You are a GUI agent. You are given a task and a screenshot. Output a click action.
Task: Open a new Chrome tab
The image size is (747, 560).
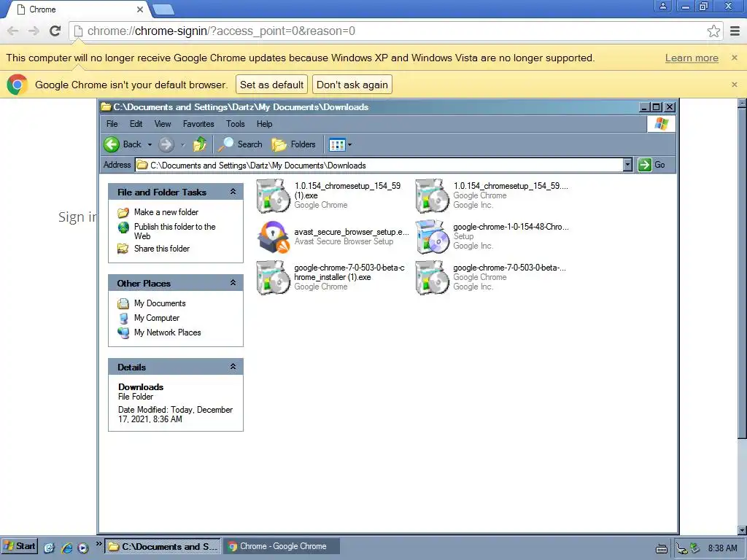[x=163, y=9]
